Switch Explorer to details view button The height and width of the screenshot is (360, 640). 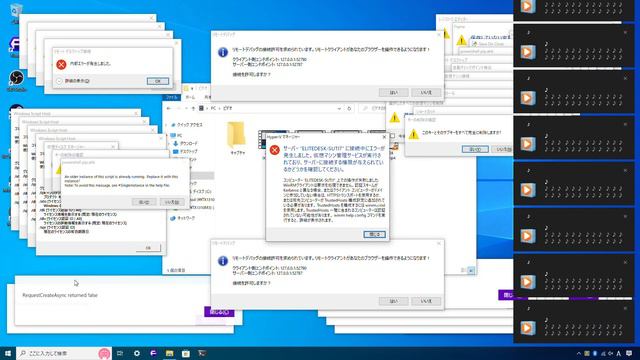[463, 270]
